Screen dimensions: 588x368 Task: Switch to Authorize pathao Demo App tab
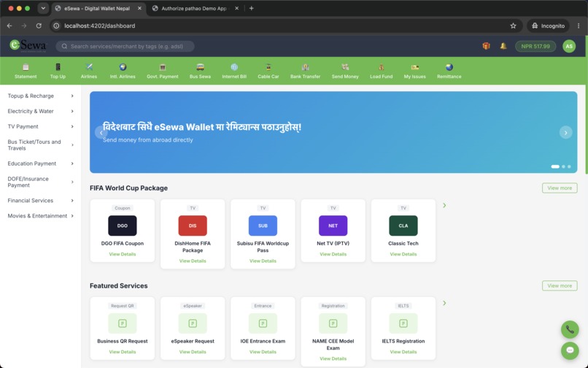(194, 8)
